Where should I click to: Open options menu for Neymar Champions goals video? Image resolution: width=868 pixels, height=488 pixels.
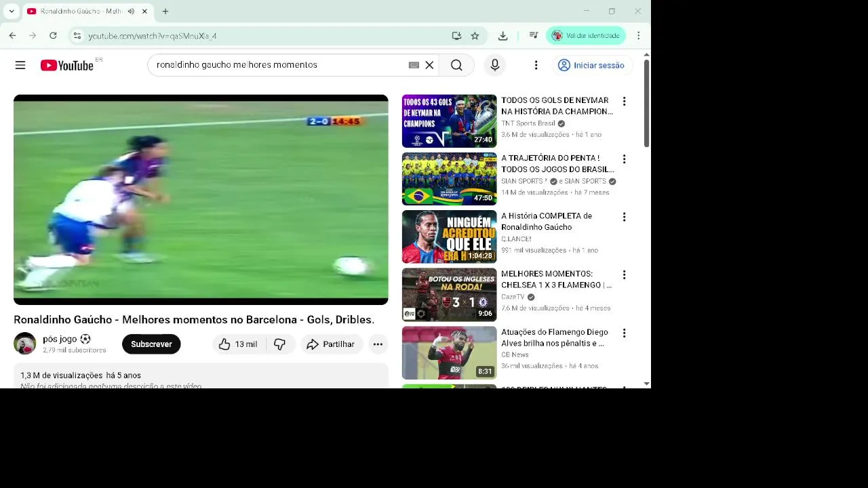624,102
